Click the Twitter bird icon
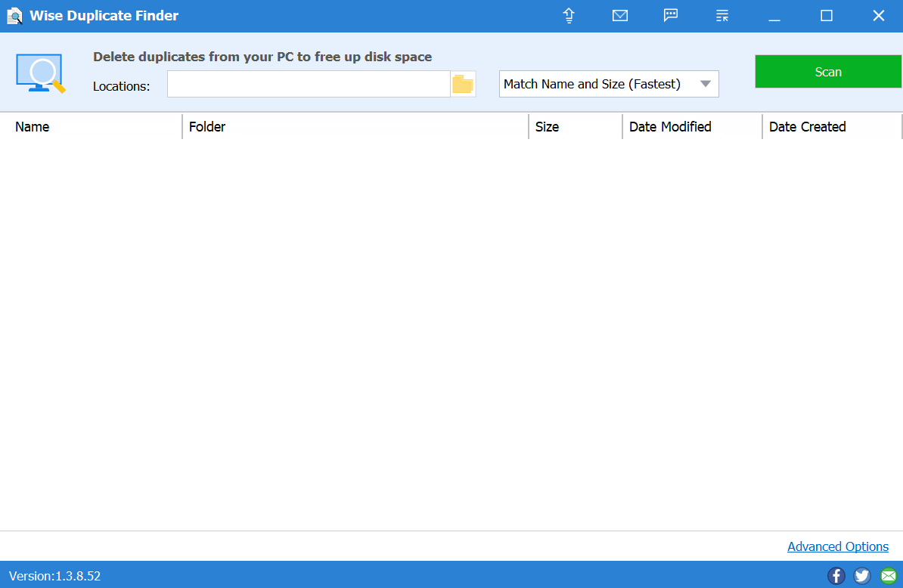The image size is (903, 588). [x=862, y=576]
